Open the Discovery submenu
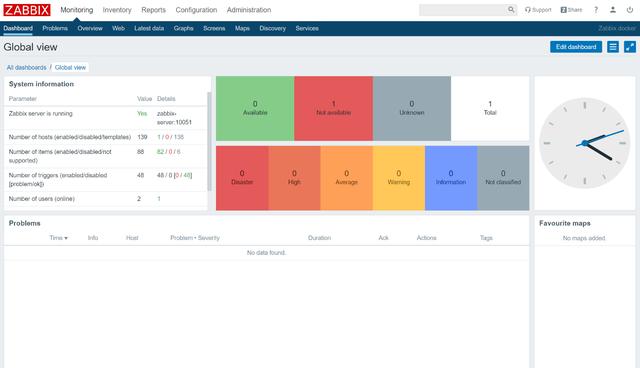Viewport: 640px width, 368px height. 273,28
